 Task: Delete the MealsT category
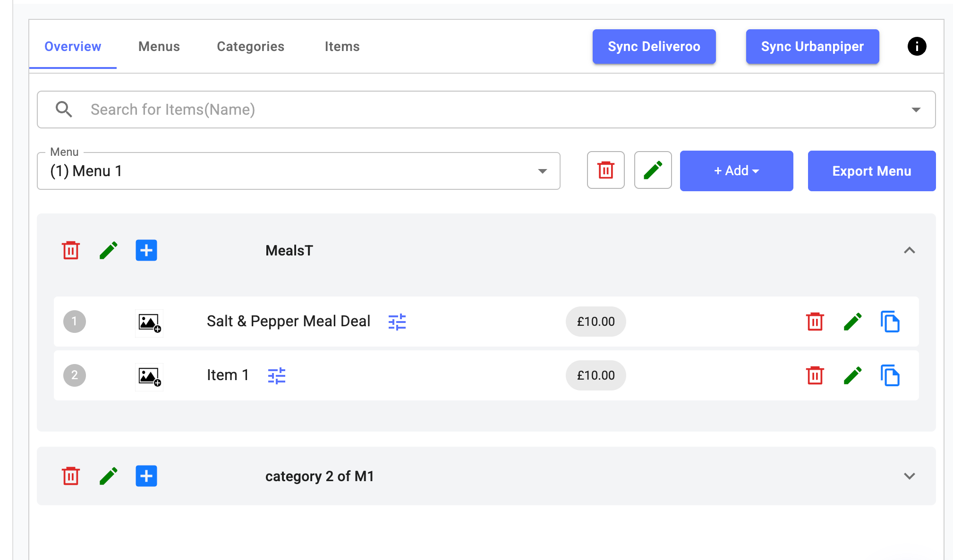pyautogui.click(x=71, y=250)
